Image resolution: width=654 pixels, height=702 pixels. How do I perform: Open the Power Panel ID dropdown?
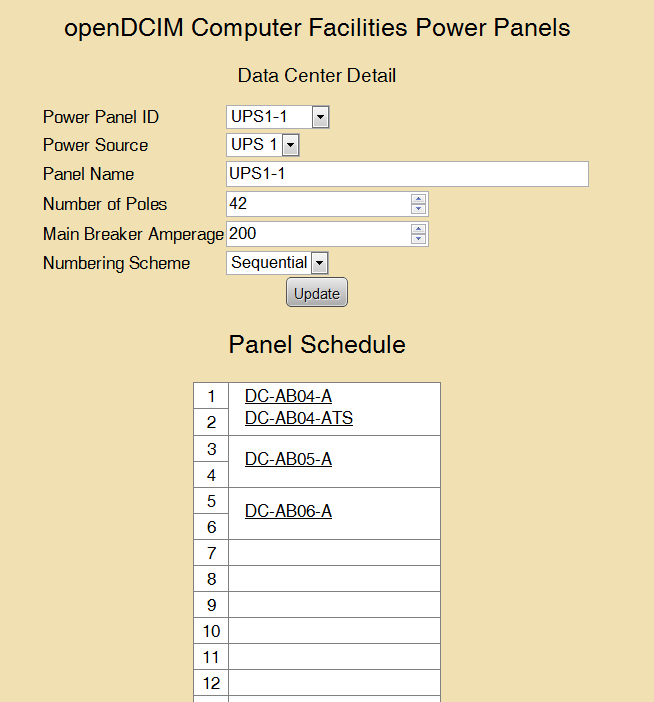(x=278, y=117)
